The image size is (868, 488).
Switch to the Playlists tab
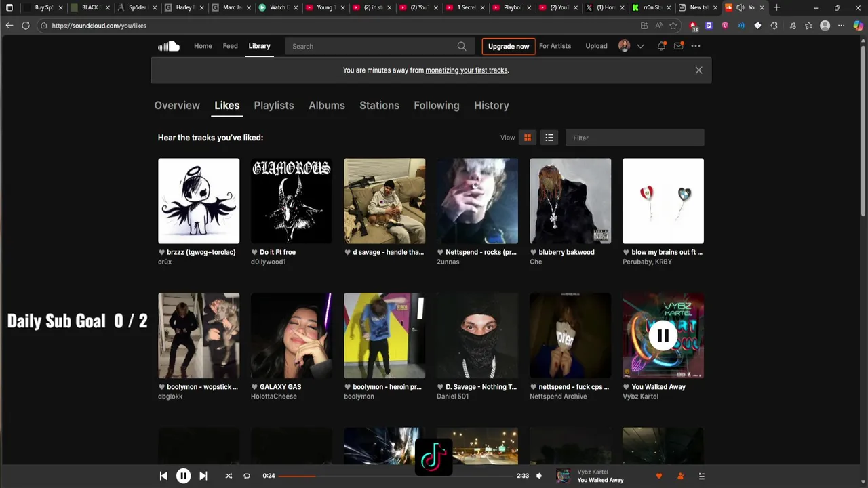(274, 105)
